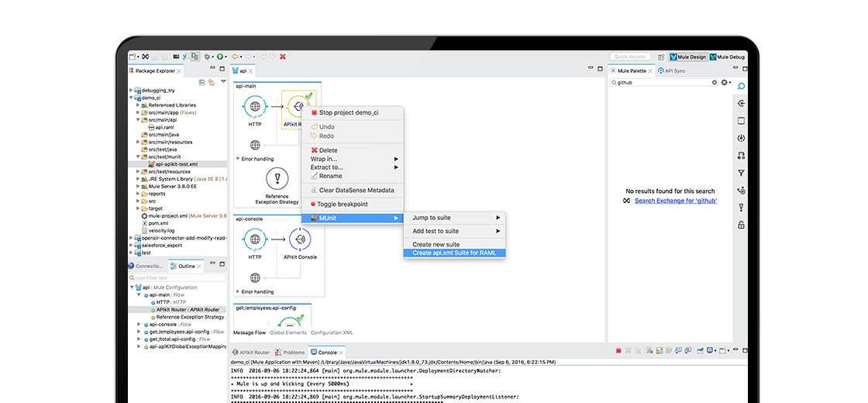Select the Error Handling exclamation palette icon
This screenshot has height=403, width=868.
741,208
